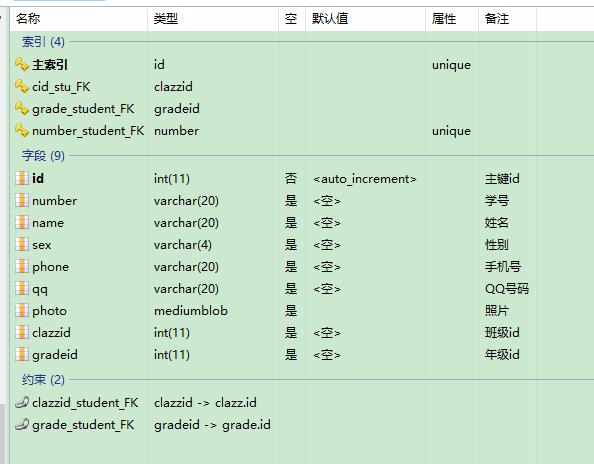Click unique attribute of 主索引 row

point(451,65)
